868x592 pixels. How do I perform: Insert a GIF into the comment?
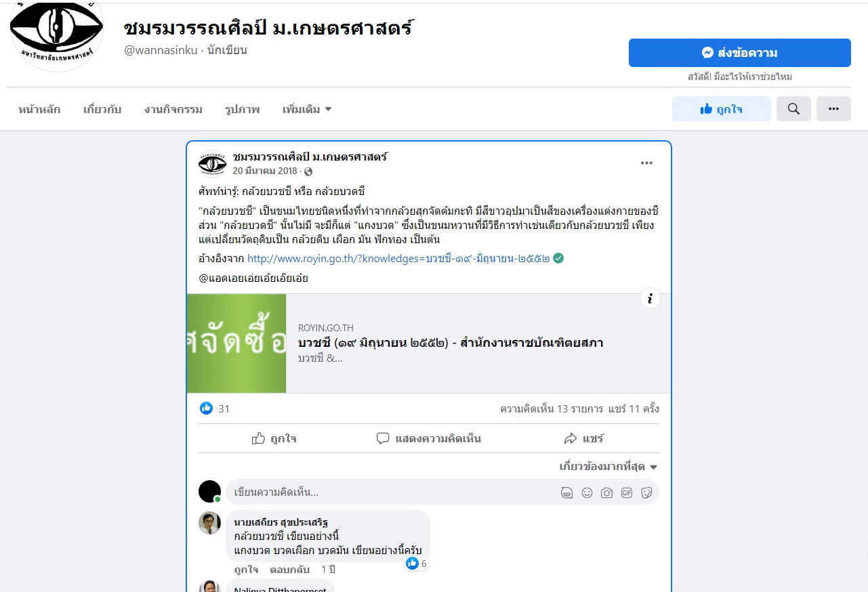(627, 492)
